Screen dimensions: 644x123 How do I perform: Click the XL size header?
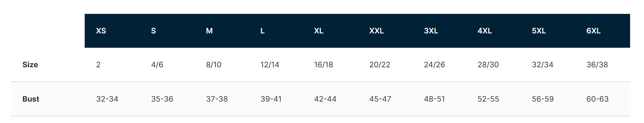[318, 31]
